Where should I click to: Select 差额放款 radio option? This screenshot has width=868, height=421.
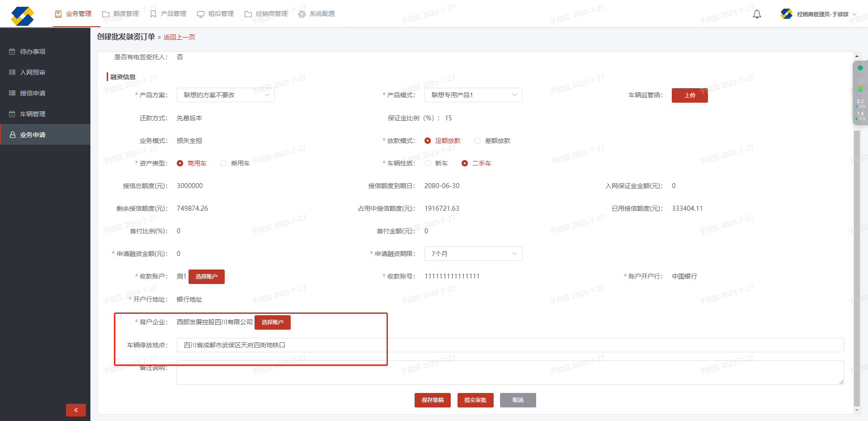point(477,141)
